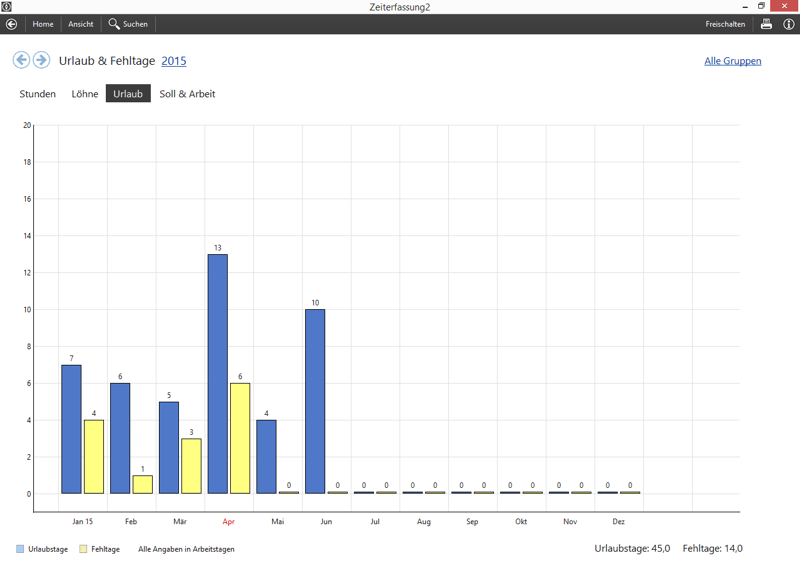Viewport: 800px width, 575px height.
Task: Open the Alle Gruppen link
Action: [x=732, y=61]
